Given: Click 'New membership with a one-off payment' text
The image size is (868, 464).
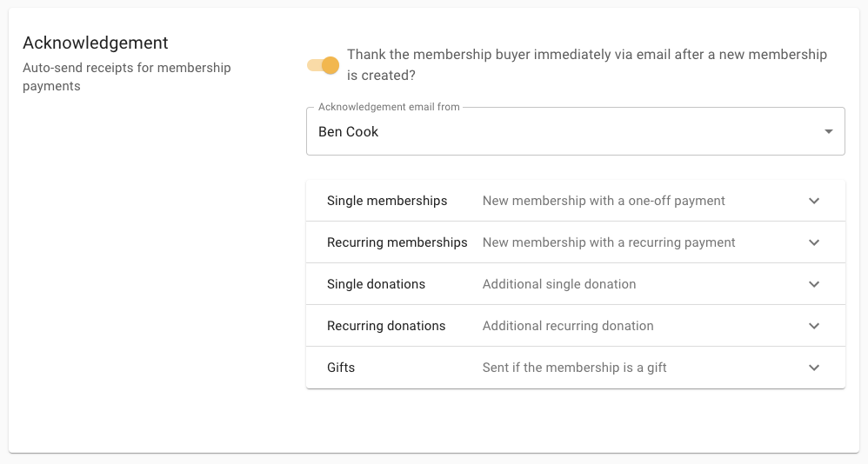Looking at the screenshot, I should pos(604,201).
